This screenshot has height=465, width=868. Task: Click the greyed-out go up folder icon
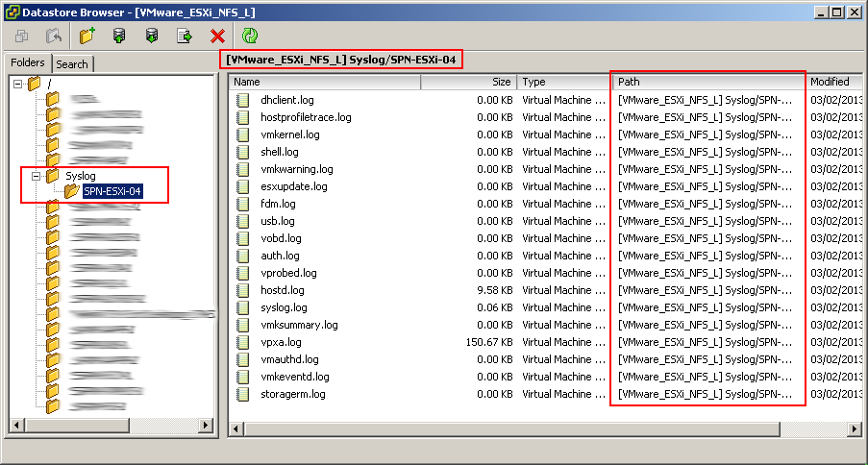click(54, 36)
